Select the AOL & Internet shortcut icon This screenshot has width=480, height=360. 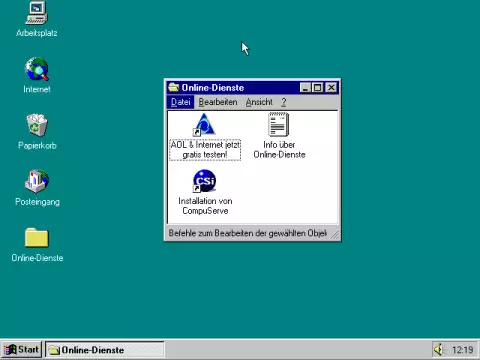(x=204, y=125)
